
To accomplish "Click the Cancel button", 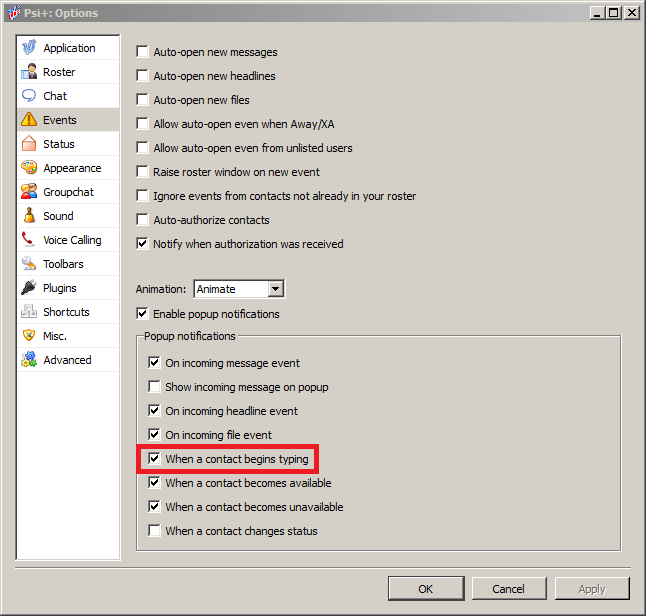I will [x=508, y=589].
